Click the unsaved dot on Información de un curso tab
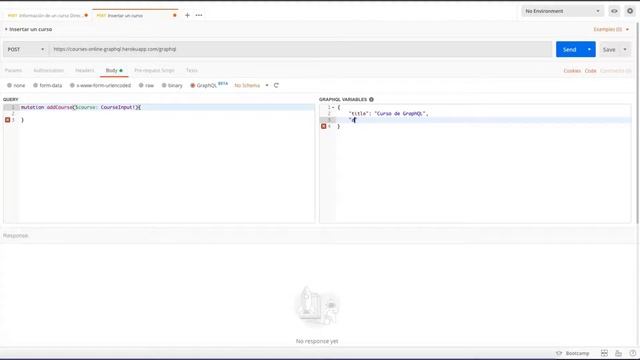 click(86, 16)
